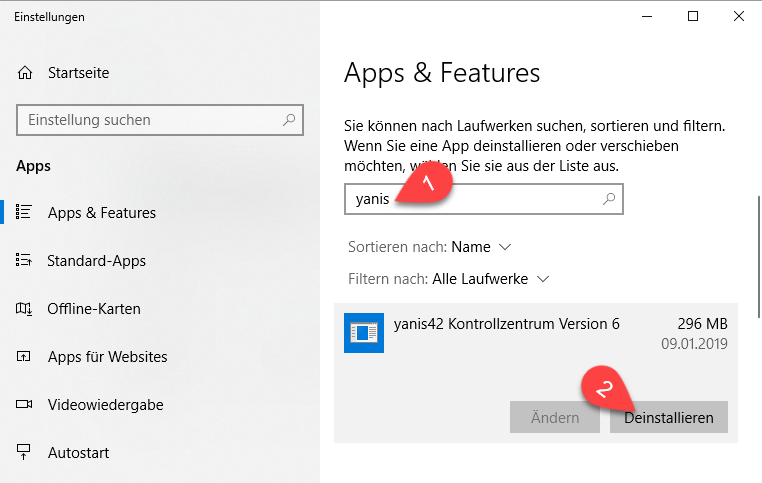Click the Offline-Karten map icon

[x=25, y=309]
